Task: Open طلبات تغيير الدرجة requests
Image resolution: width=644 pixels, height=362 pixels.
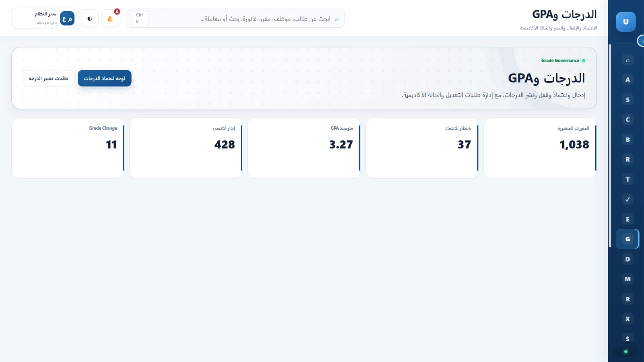Action: (x=48, y=78)
